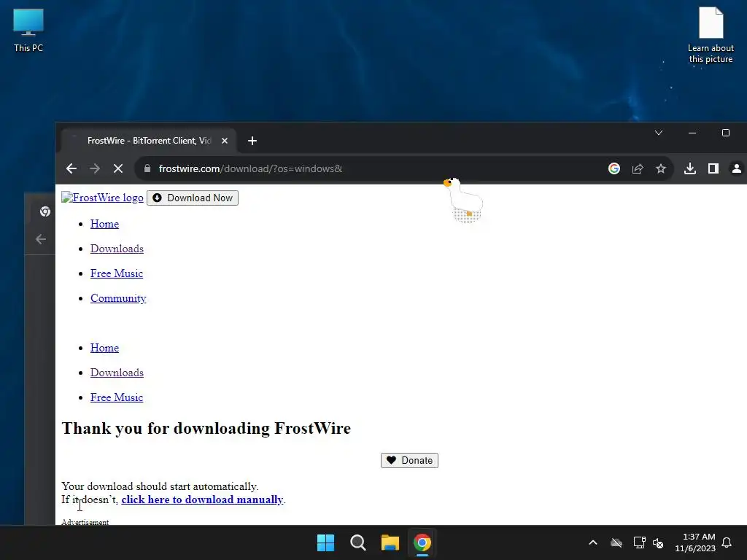Open Chrome profile avatar icon
This screenshot has width=747, height=560.
point(737,168)
